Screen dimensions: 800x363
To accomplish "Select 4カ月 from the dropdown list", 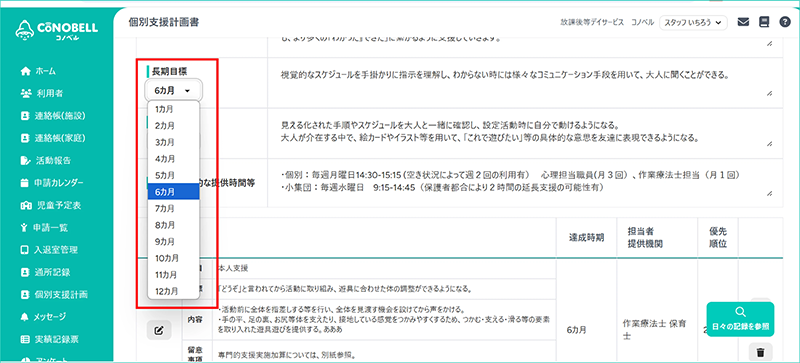I will 173,158.
